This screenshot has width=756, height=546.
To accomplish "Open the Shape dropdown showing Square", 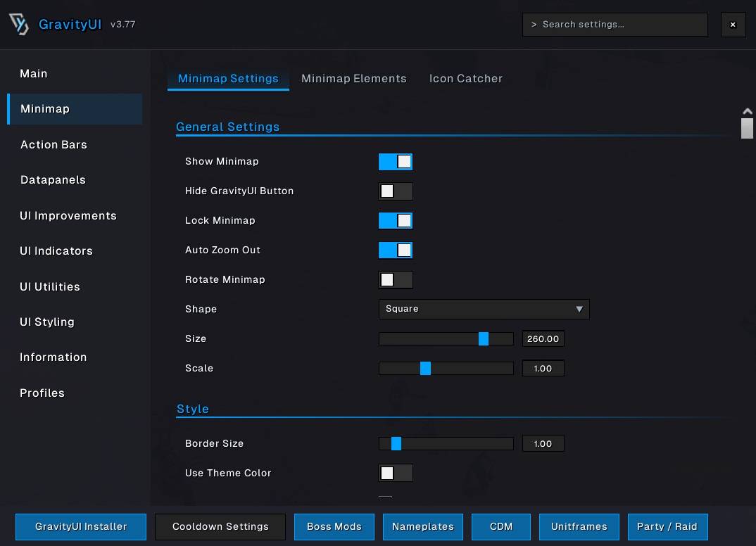I will click(484, 309).
